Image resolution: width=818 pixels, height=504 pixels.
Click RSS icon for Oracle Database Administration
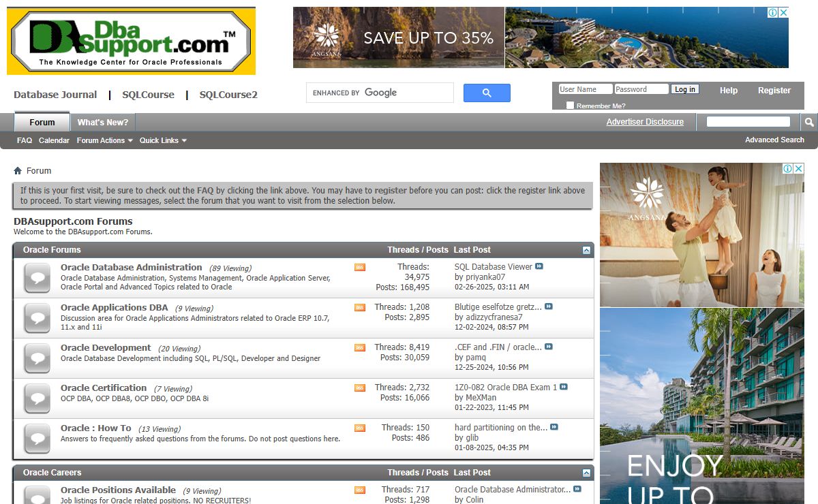click(360, 268)
